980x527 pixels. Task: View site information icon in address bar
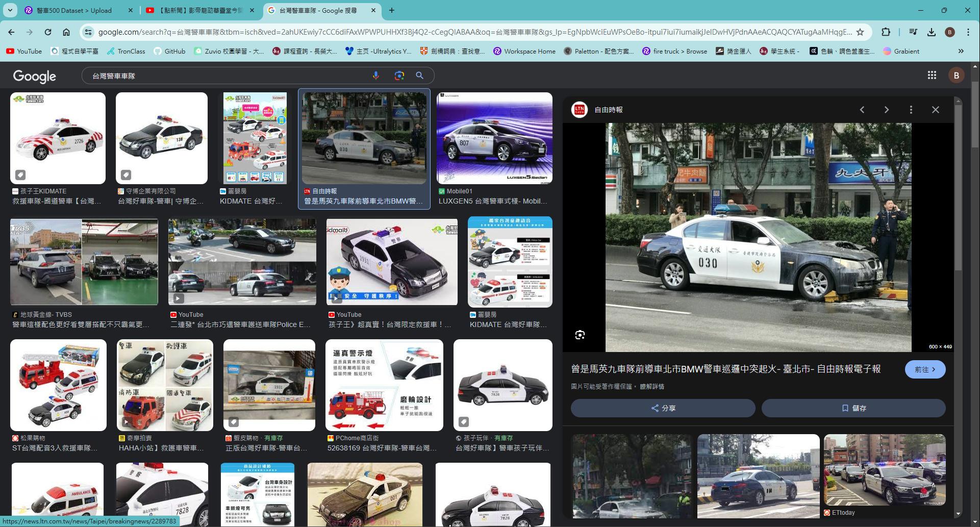[88, 32]
